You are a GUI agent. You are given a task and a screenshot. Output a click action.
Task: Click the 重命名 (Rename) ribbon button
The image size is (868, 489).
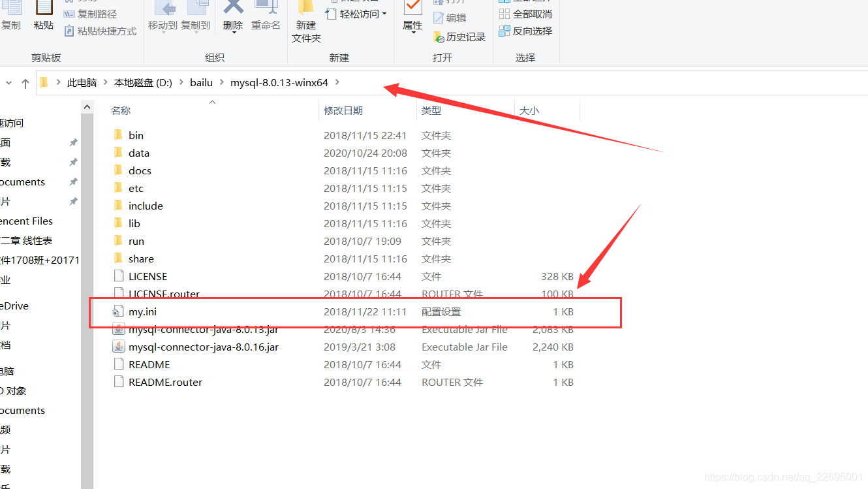[x=266, y=16]
